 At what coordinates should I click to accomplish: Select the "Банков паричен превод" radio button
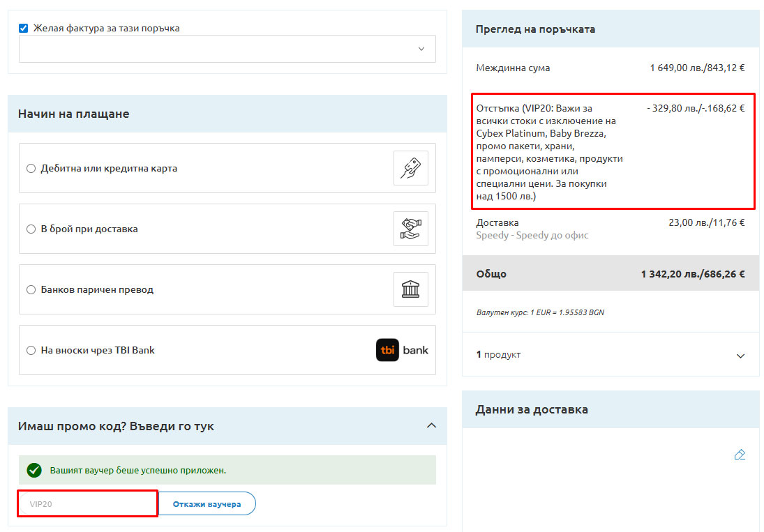(x=31, y=290)
